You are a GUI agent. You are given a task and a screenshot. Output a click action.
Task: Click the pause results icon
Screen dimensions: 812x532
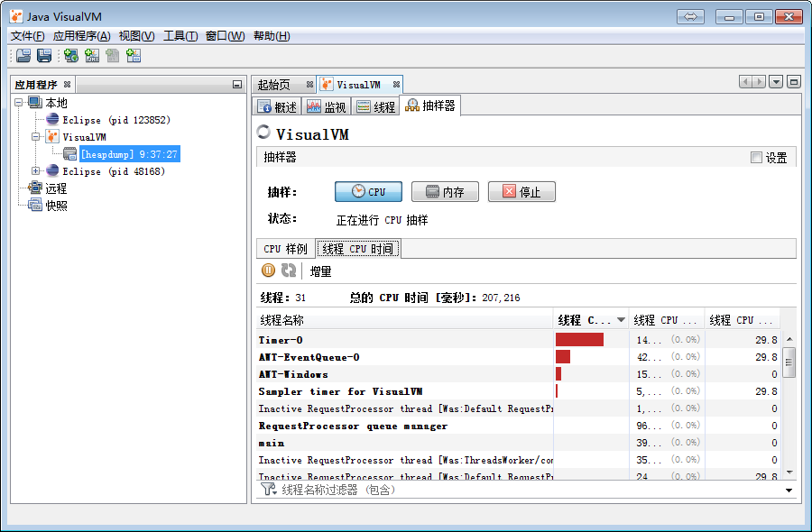tap(268, 271)
